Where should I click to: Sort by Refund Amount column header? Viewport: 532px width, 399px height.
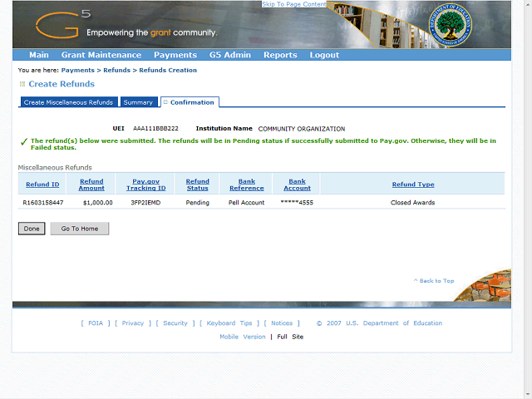pyautogui.click(x=91, y=185)
